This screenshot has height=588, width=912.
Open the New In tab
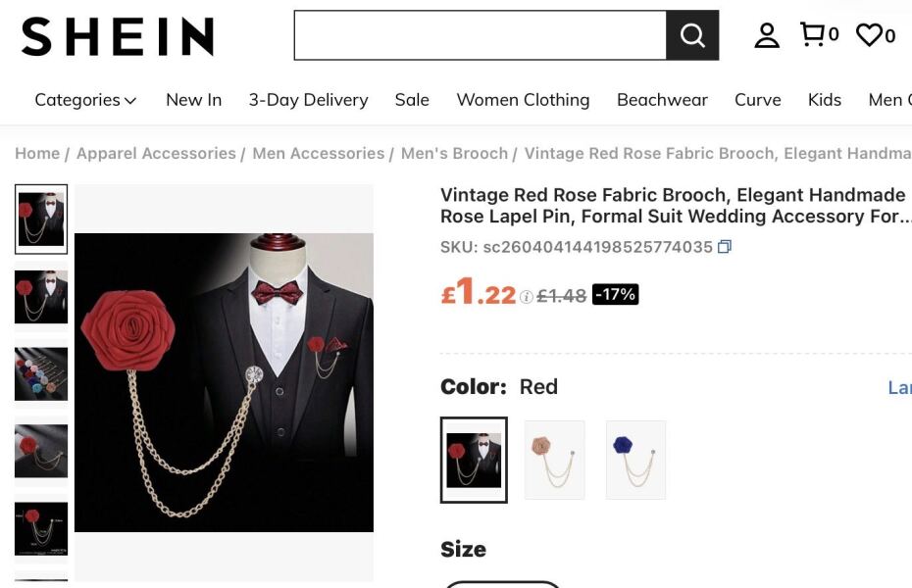coord(193,100)
